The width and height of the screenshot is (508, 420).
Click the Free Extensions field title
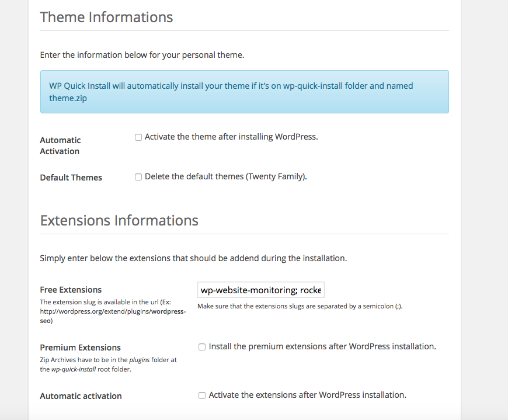(x=71, y=290)
